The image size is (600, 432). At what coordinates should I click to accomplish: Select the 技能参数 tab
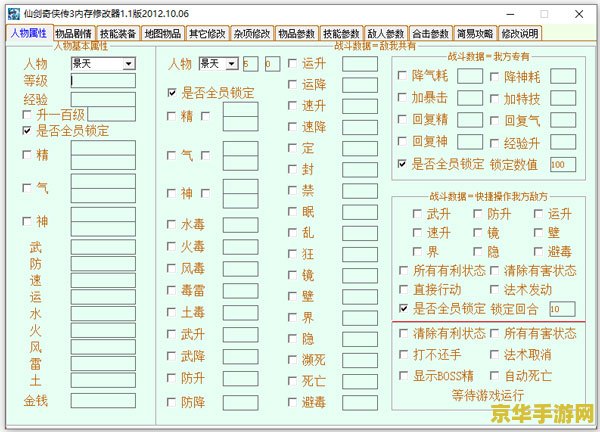341,34
